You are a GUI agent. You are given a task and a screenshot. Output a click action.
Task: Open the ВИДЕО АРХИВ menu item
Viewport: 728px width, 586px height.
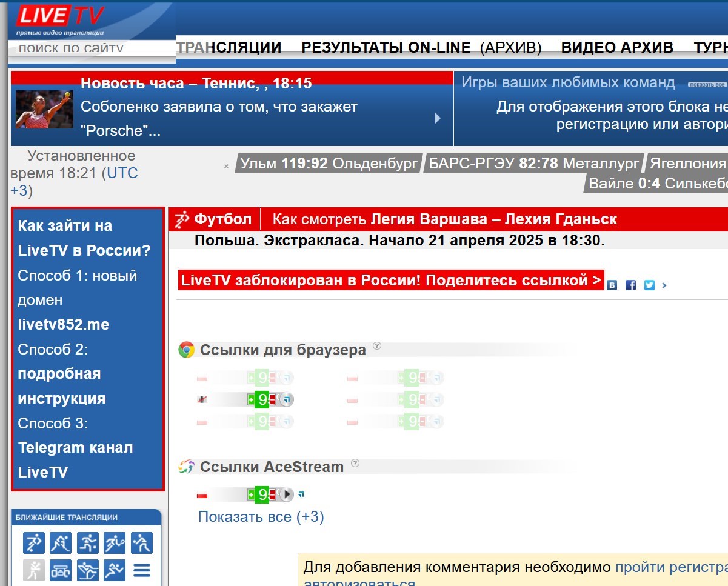(617, 48)
